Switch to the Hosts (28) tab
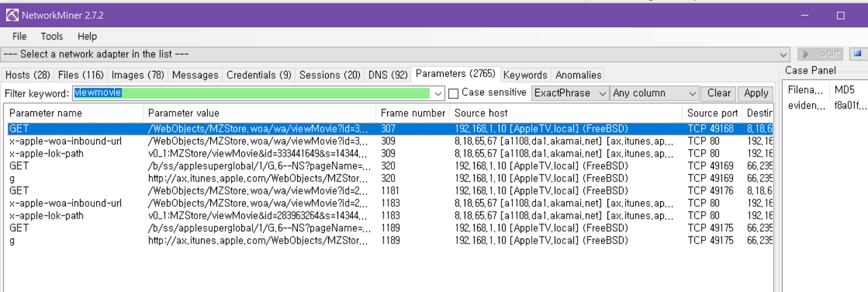868x292 pixels. click(27, 75)
